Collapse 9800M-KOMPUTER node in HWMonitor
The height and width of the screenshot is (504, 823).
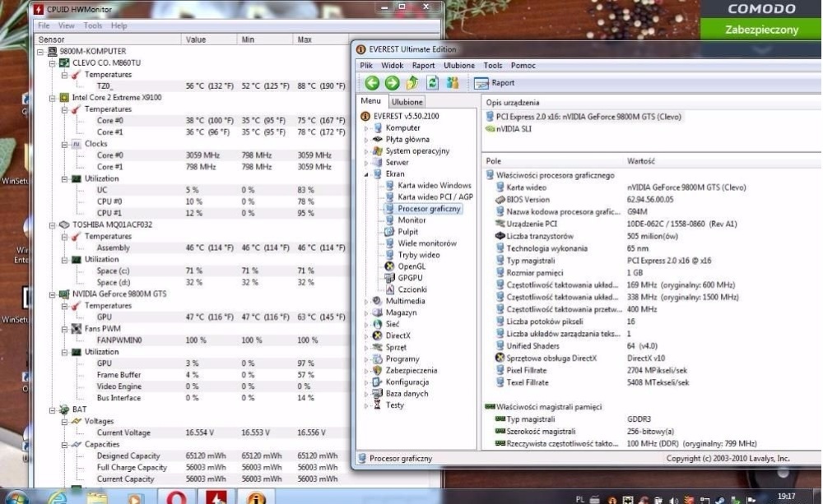tap(40, 52)
